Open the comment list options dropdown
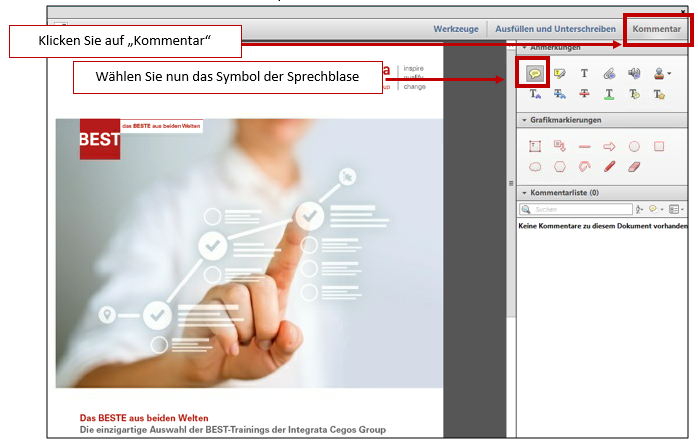The width and height of the screenshot is (698, 443). [x=676, y=209]
